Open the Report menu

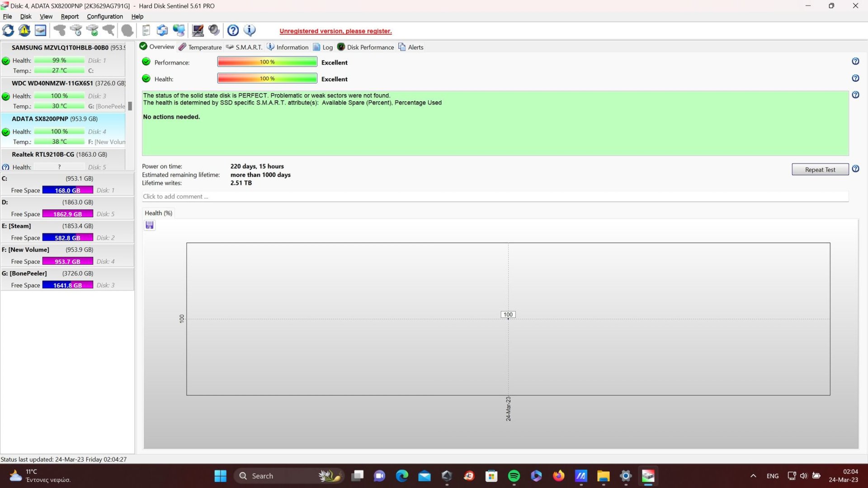click(70, 17)
